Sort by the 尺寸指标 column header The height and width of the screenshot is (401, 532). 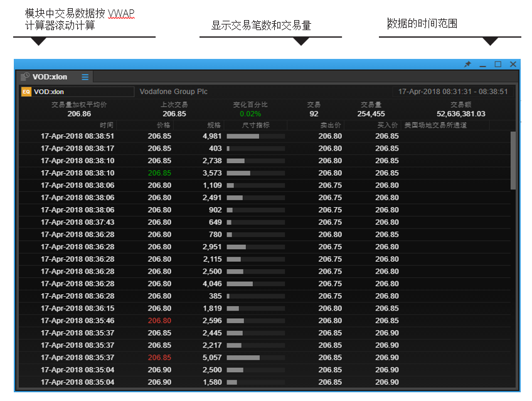pyautogui.click(x=256, y=125)
